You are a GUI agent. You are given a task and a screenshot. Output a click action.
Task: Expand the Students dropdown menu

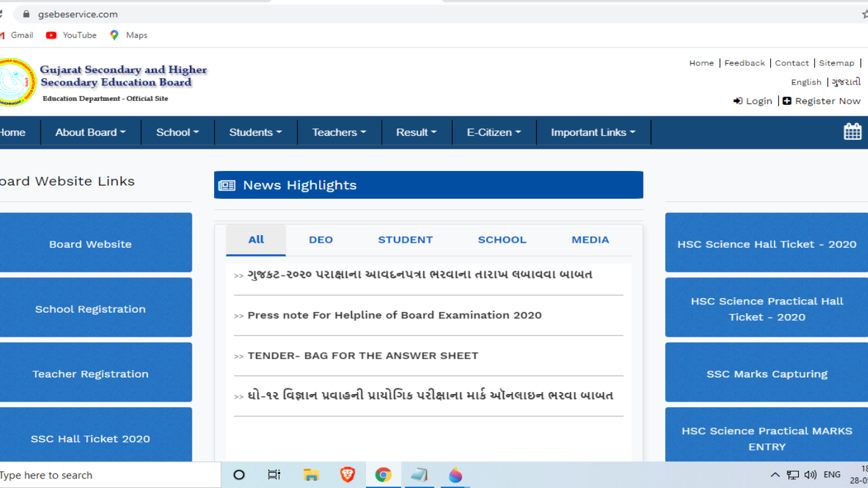click(255, 132)
